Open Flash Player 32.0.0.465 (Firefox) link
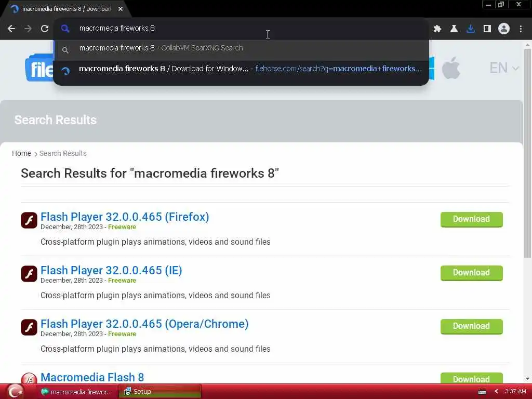 pyautogui.click(x=125, y=217)
